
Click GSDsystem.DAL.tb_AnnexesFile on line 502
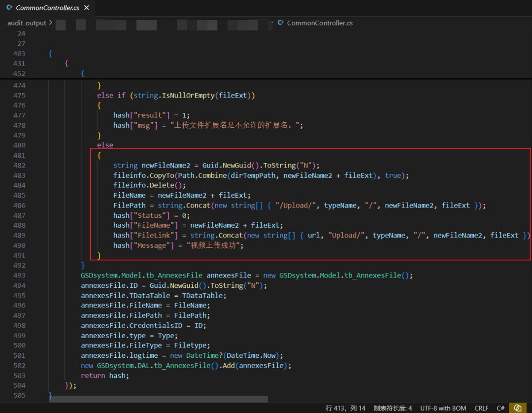pyautogui.click(x=154, y=366)
